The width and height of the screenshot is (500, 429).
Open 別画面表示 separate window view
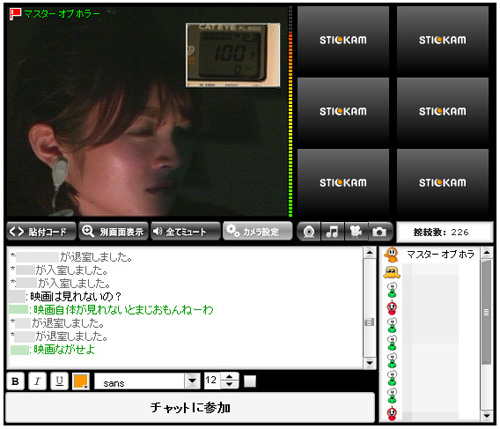(x=113, y=231)
